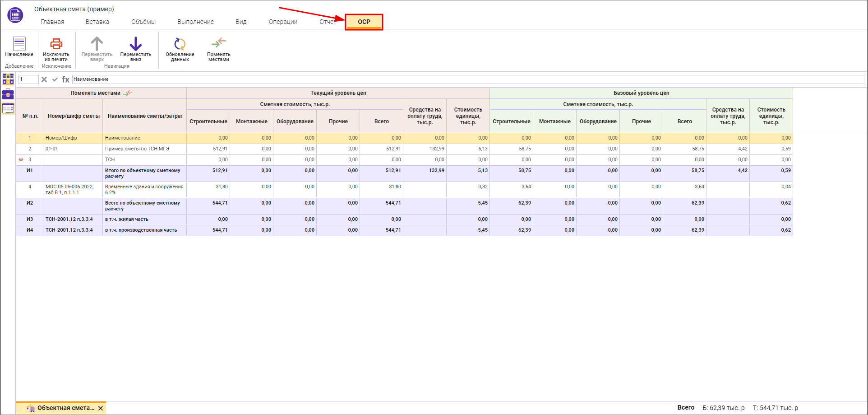Click the Переместить вниз arrow icon
This screenshot has height=415, width=868.
(135, 44)
